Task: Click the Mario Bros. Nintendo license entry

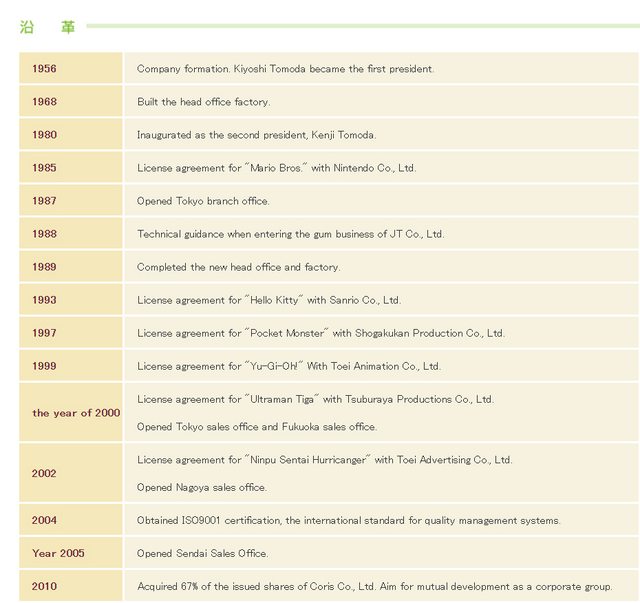Action: click(276, 168)
